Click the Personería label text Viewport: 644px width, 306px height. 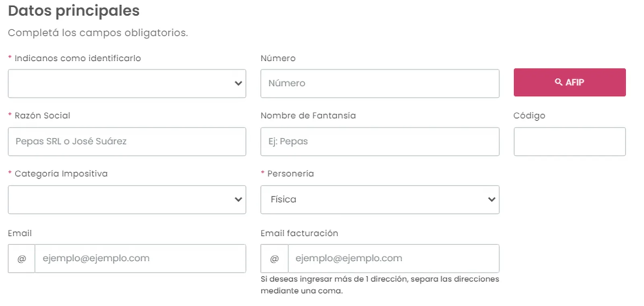pos(290,174)
